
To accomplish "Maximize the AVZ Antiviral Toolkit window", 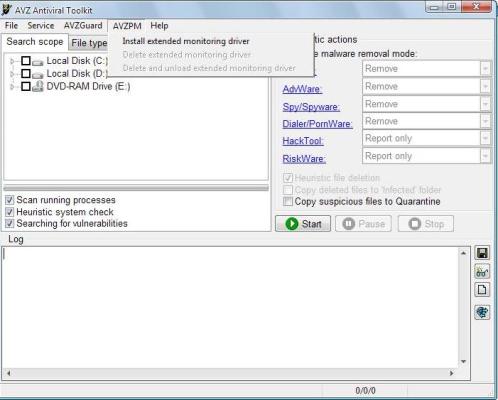I will (452, 7).
